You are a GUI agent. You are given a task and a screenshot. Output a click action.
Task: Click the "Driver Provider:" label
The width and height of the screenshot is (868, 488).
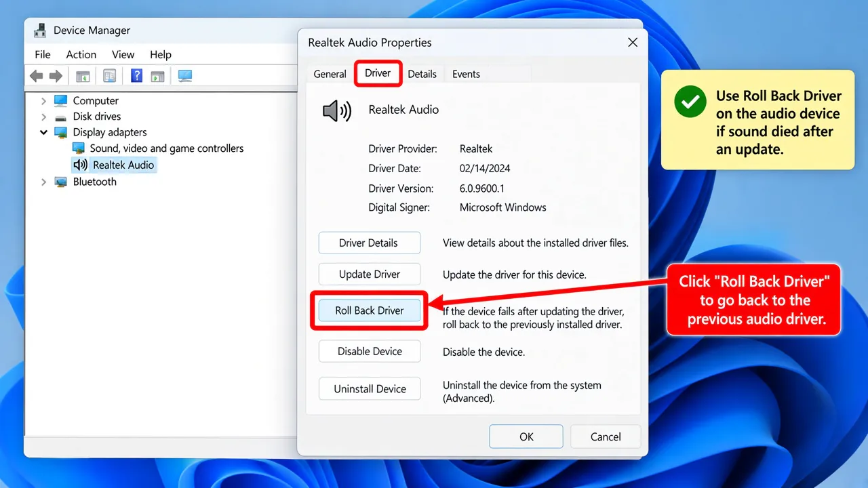(403, 148)
